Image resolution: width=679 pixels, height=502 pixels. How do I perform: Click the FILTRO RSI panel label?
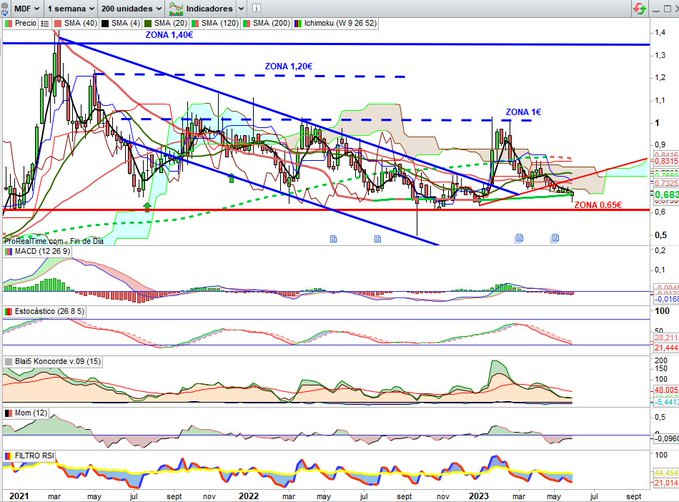pyautogui.click(x=34, y=456)
